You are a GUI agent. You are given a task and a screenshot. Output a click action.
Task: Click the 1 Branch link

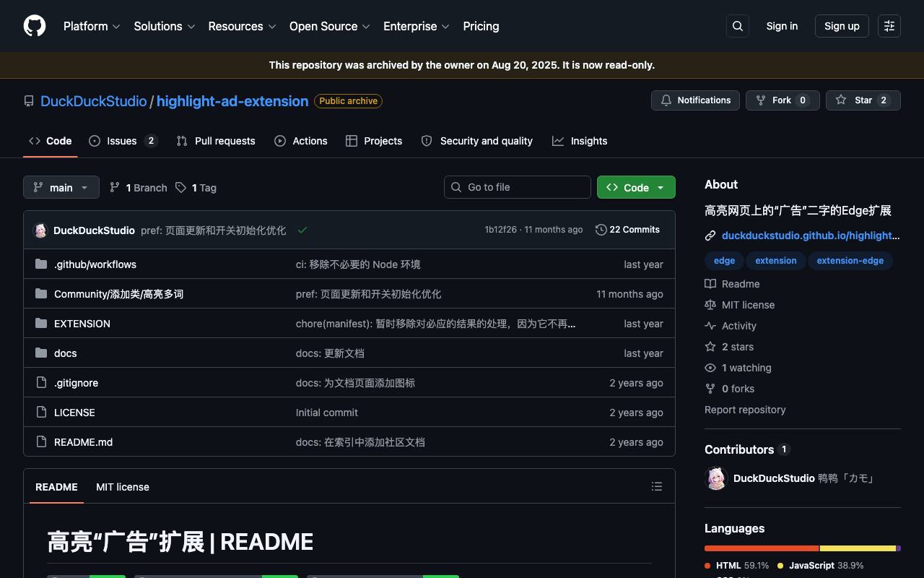tap(138, 188)
